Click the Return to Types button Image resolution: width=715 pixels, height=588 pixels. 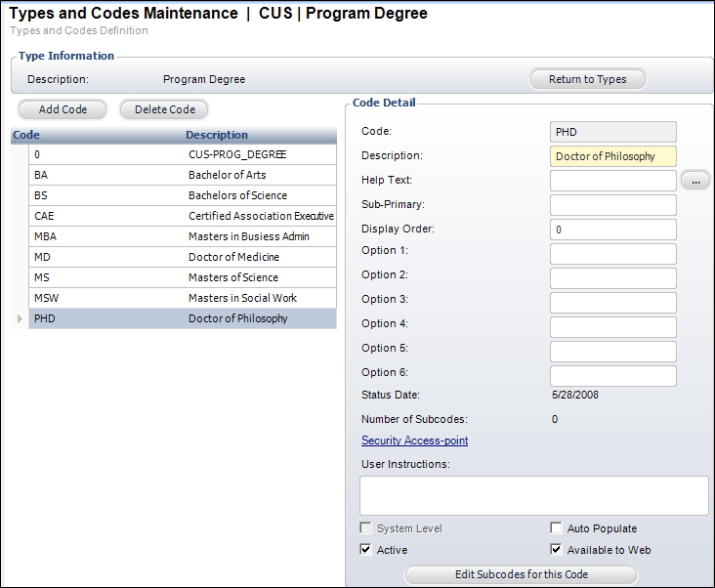point(587,79)
